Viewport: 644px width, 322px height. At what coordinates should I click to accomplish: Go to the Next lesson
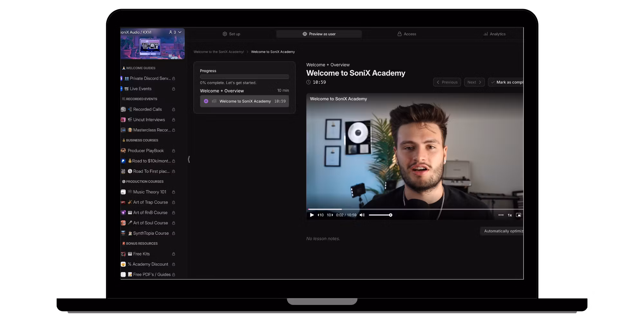click(x=474, y=82)
